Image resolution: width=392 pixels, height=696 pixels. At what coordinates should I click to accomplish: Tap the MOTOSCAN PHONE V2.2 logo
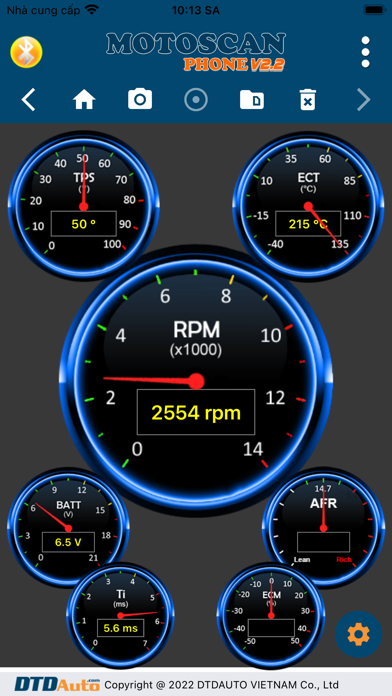coord(196,52)
